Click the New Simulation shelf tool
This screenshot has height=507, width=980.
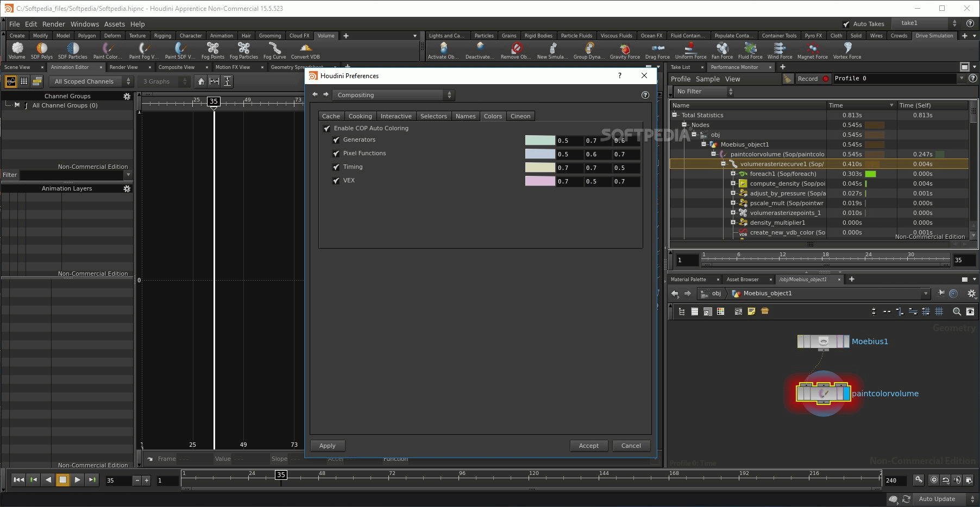tap(553, 51)
